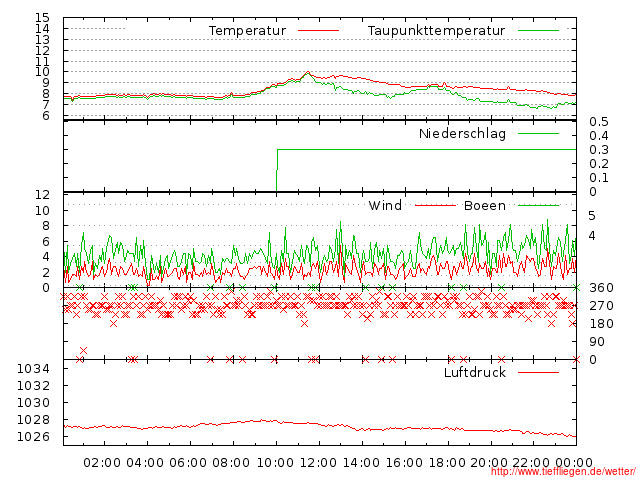Click the 14:00 time axis label

361,463
